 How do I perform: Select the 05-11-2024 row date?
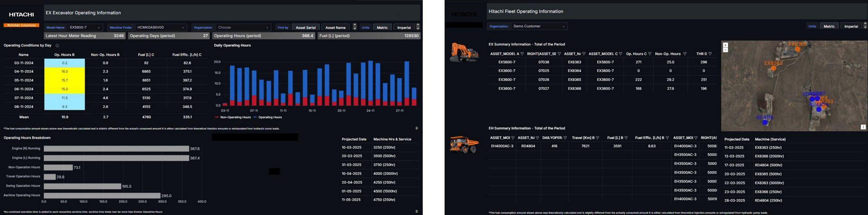[24, 80]
